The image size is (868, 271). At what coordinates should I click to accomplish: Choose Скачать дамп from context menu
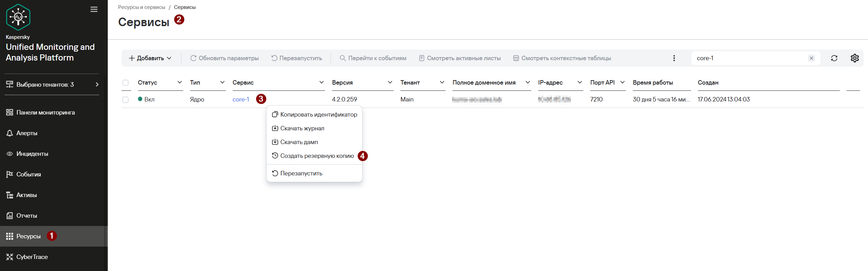314,142
